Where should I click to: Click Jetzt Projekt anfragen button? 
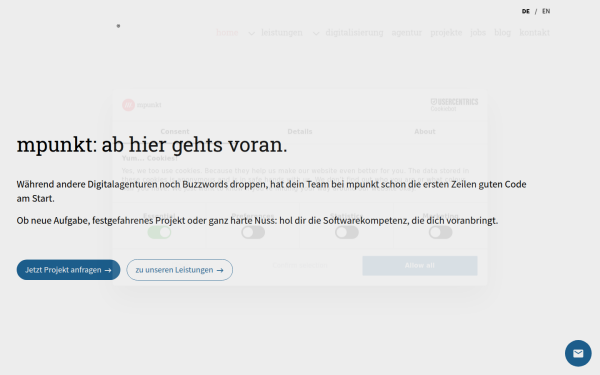pyautogui.click(x=68, y=270)
